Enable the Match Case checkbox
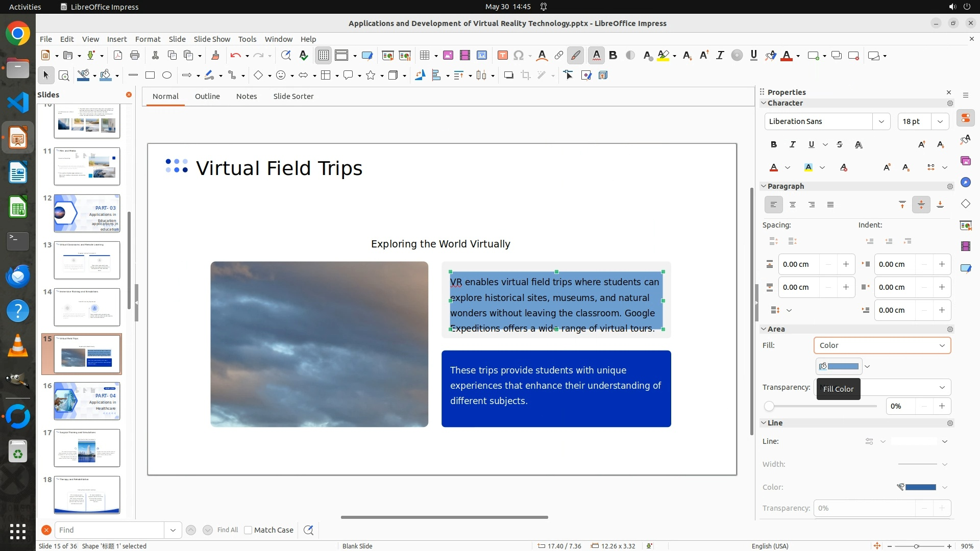 point(248,530)
